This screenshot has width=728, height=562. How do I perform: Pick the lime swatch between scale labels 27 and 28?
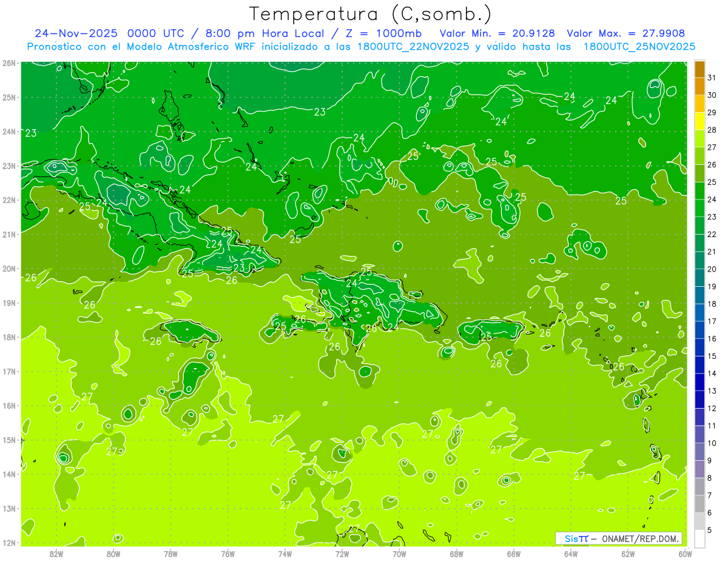(699, 139)
